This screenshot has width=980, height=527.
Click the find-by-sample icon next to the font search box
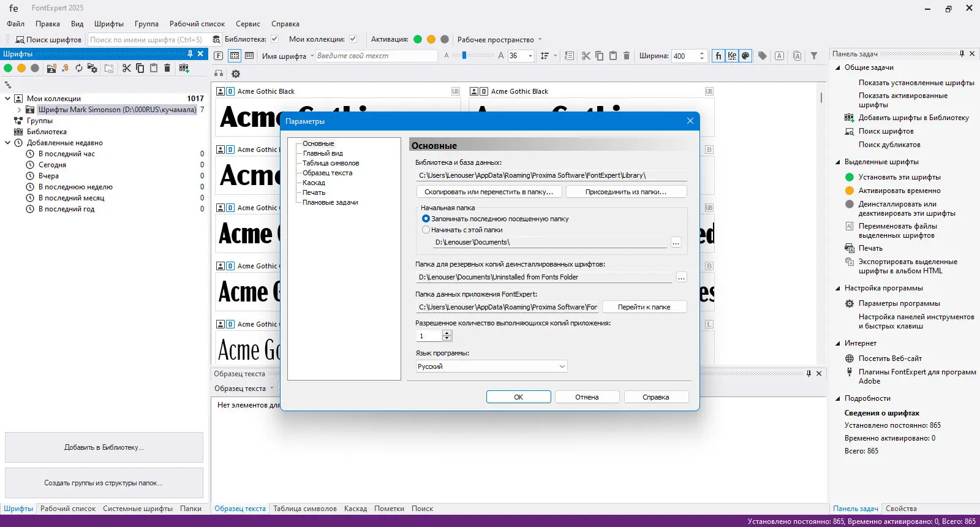coord(216,40)
